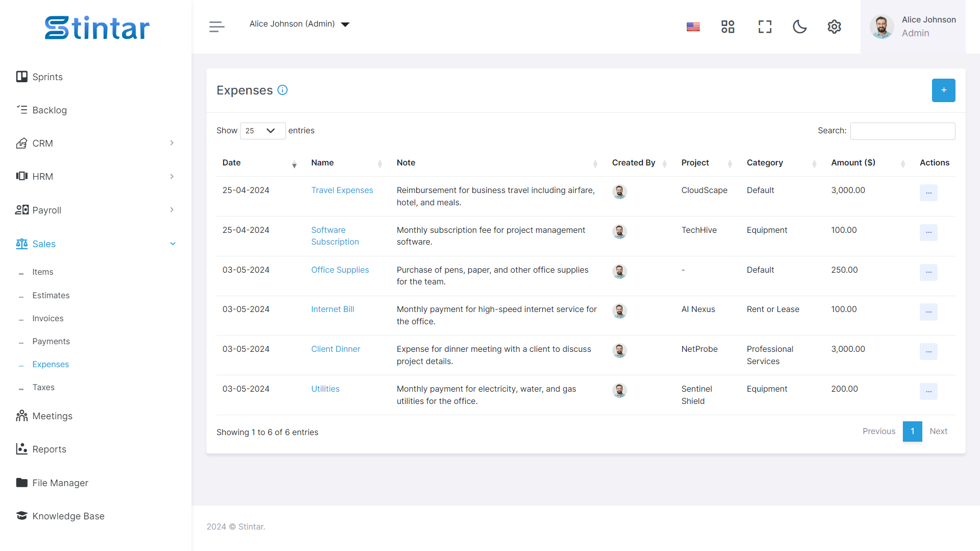The image size is (980, 551).
Task: Open the Software Subscription link
Action: pyautogui.click(x=334, y=236)
